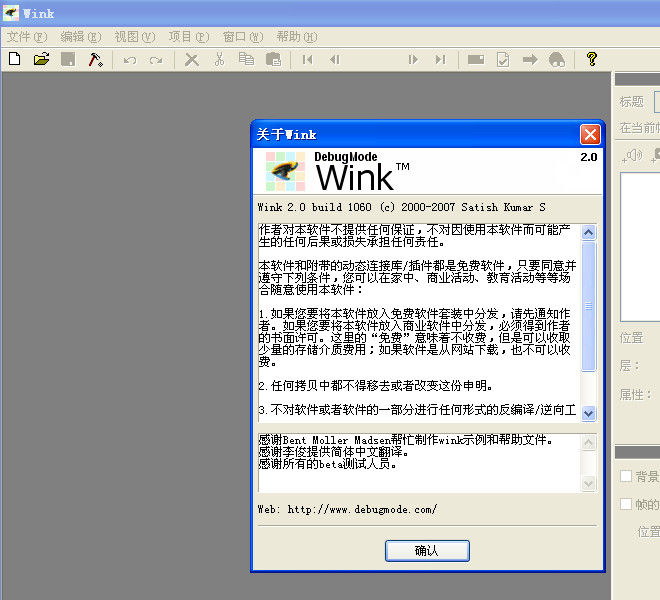Go to last frame icon

(x=440, y=60)
